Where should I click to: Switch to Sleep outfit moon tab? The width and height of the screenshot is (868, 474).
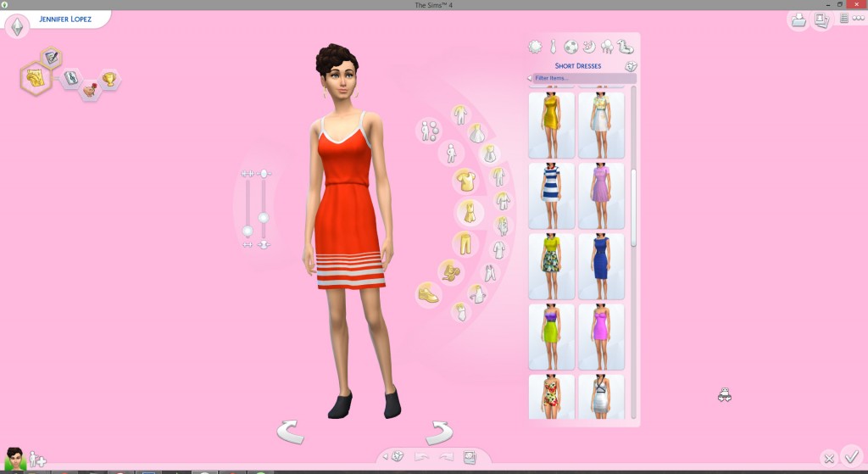coord(589,47)
